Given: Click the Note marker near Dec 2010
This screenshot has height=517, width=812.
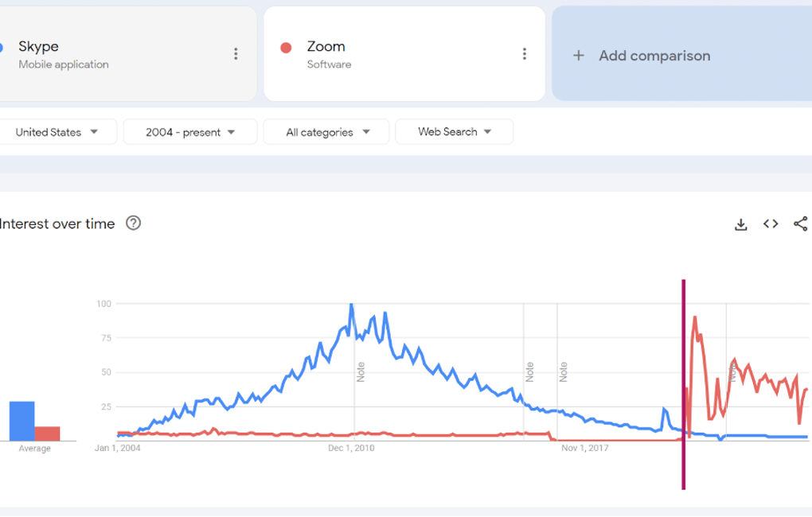Looking at the screenshot, I should tap(361, 371).
